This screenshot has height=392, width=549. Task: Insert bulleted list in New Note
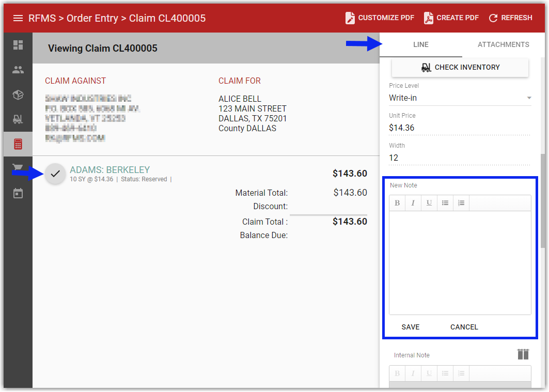(445, 203)
